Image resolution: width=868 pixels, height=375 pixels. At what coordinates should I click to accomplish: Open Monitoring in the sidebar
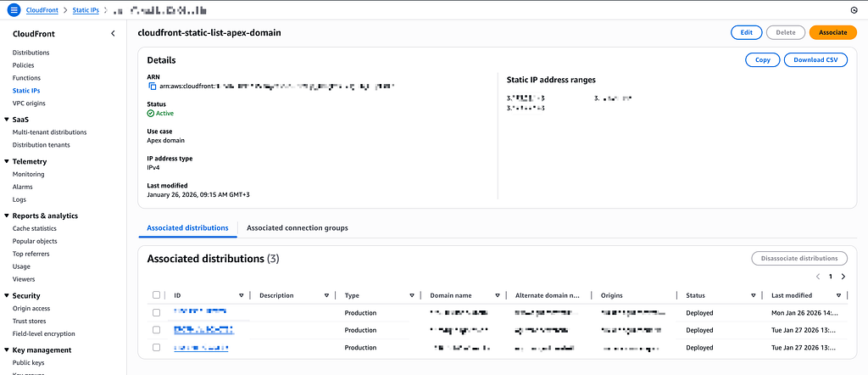[x=28, y=175]
